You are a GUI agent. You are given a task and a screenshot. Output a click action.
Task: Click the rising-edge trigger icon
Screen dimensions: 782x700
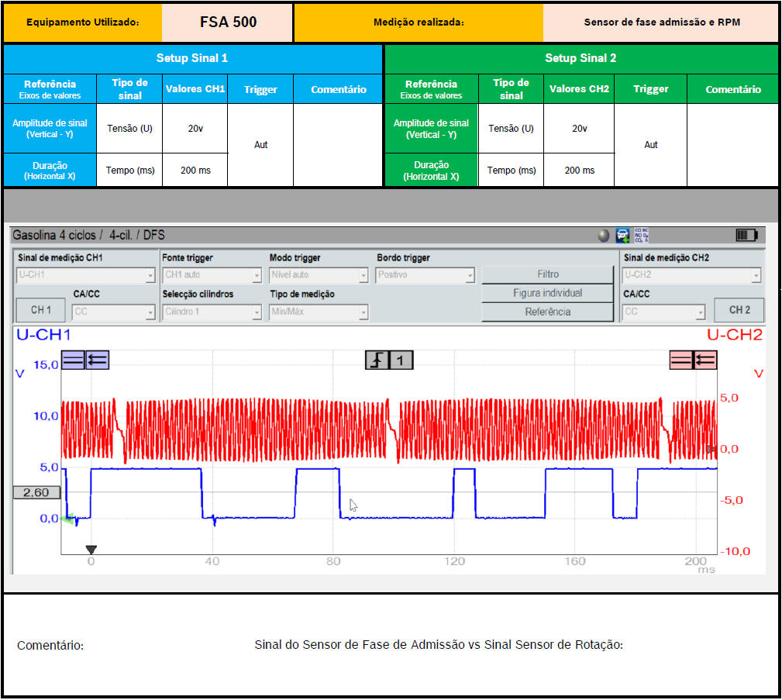[377, 360]
